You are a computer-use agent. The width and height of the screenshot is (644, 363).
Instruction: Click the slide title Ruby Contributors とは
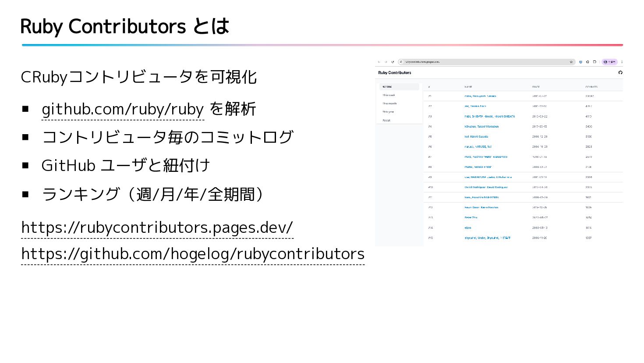coord(125,26)
